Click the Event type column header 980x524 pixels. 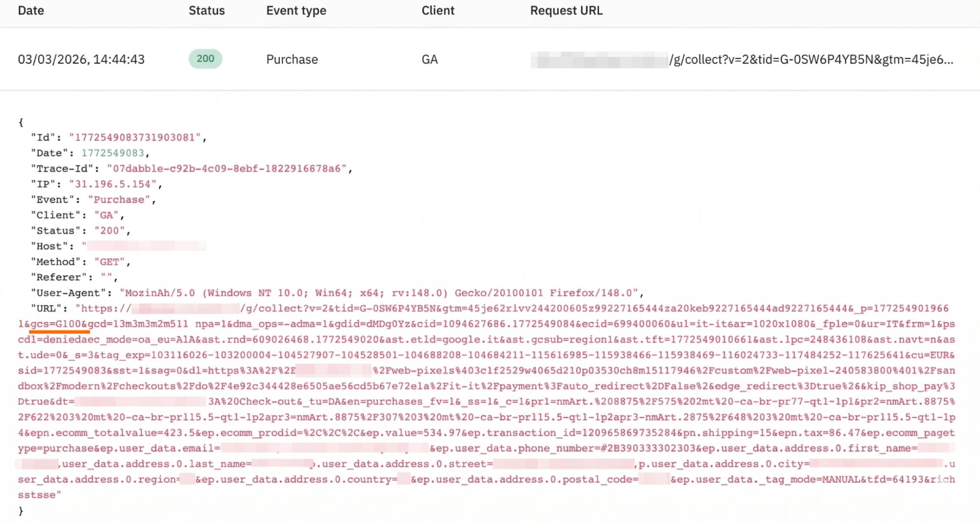click(296, 11)
